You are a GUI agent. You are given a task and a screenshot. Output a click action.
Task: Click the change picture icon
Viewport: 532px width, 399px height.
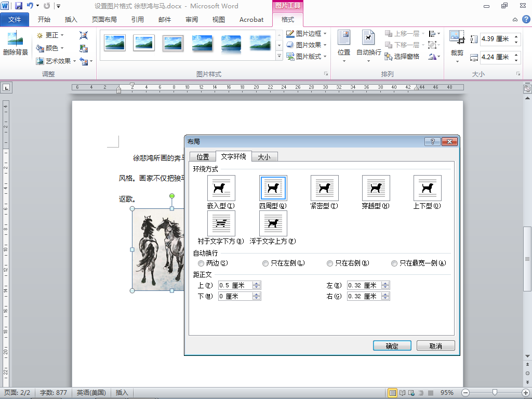coord(84,48)
